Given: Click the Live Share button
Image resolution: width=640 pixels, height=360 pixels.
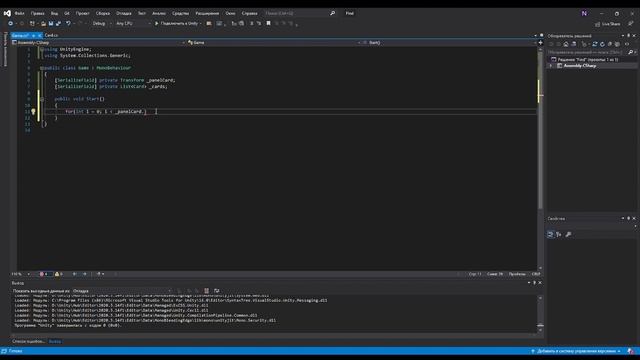Looking at the screenshot, I should pyautogui.click(x=608, y=24).
